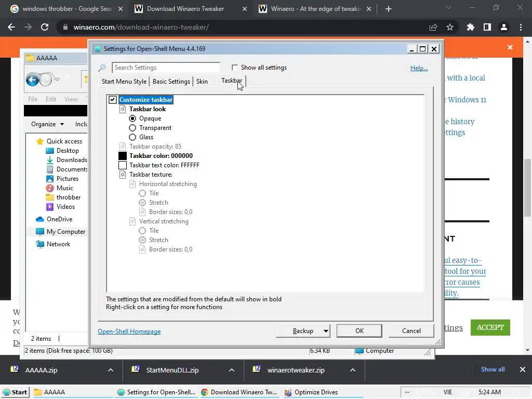
Task: Expand Organize menu in Explorer
Action: point(47,124)
